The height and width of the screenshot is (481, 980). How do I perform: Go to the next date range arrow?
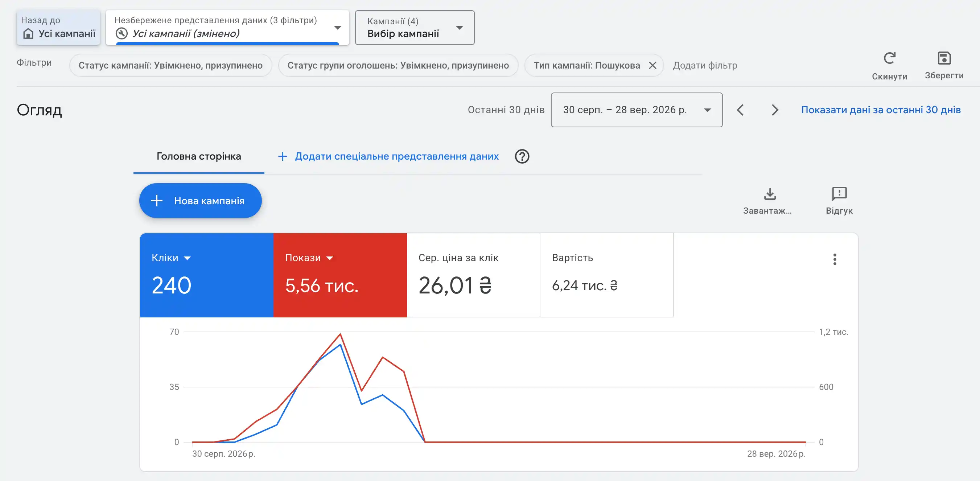click(775, 110)
